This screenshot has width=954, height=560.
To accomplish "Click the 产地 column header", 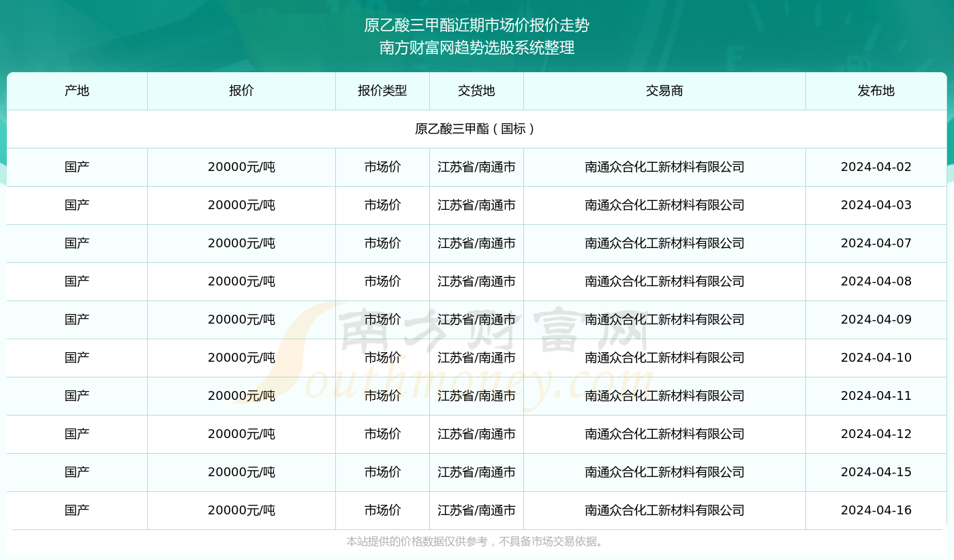I will [77, 91].
